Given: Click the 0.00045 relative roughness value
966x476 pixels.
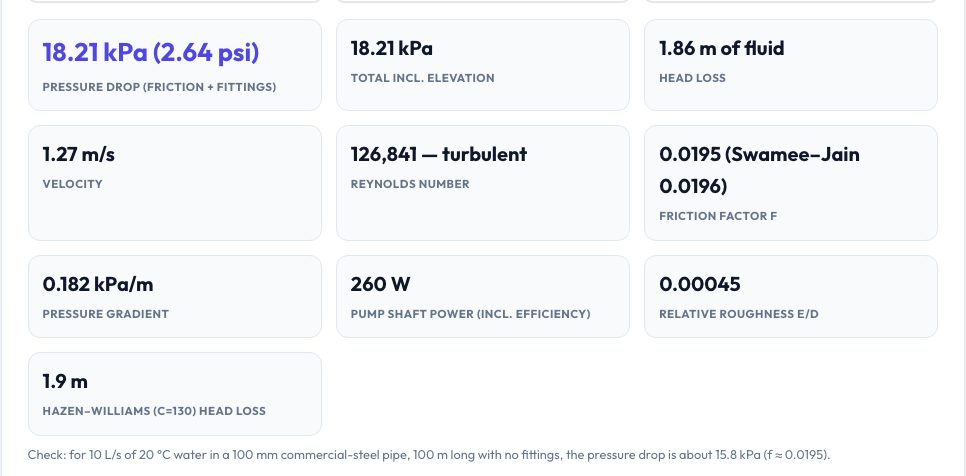Looking at the screenshot, I should pos(699,284).
